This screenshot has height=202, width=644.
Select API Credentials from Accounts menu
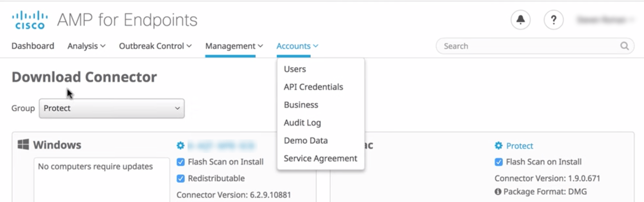313,87
